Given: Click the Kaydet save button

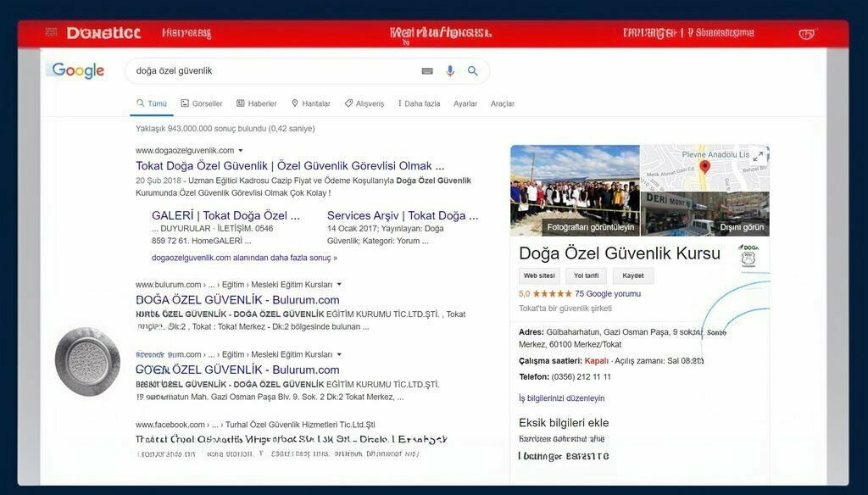Looking at the screenshot, I should point(632,275).
